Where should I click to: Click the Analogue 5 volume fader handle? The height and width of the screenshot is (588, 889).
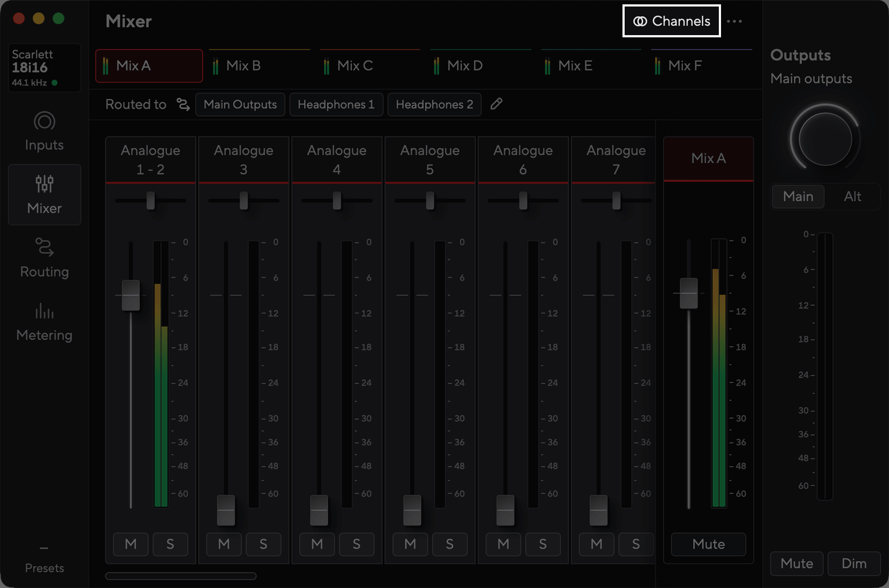click(412, 510)
